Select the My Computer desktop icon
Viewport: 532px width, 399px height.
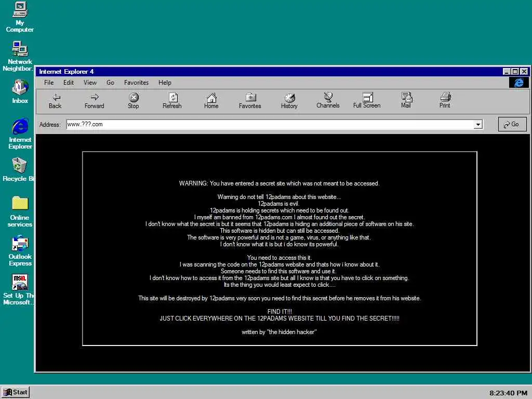tap(20, 17)
